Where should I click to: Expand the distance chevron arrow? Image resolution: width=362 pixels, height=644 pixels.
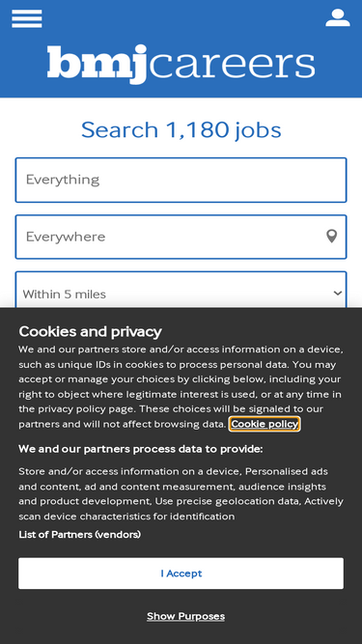click(x=337, y=294)
